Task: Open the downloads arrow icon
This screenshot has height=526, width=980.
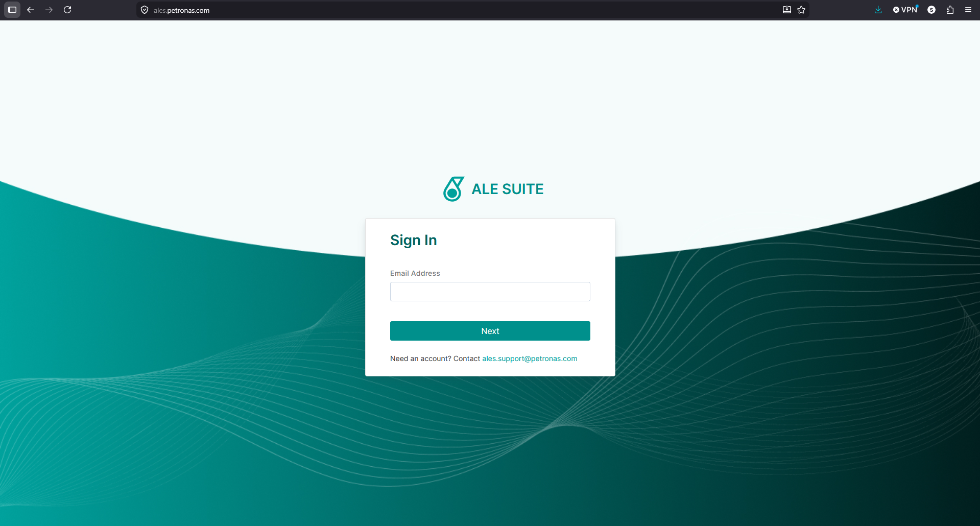Action: [878, 10]
